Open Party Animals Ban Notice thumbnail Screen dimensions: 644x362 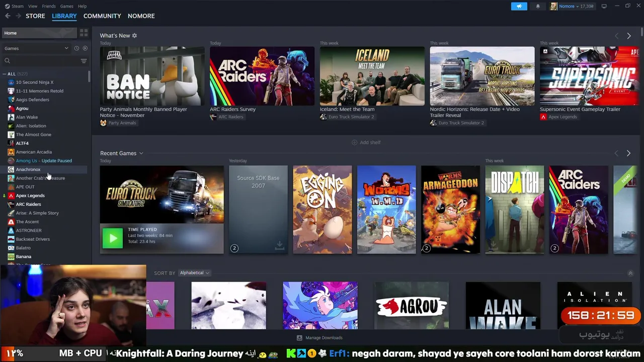click(x=152, y=76)
